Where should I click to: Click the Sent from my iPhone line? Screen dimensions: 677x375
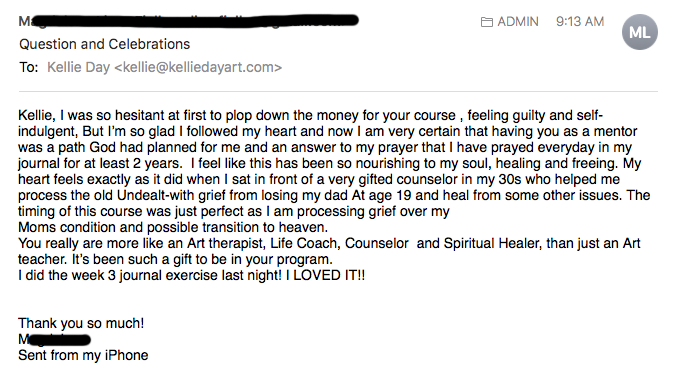[83, 355]
